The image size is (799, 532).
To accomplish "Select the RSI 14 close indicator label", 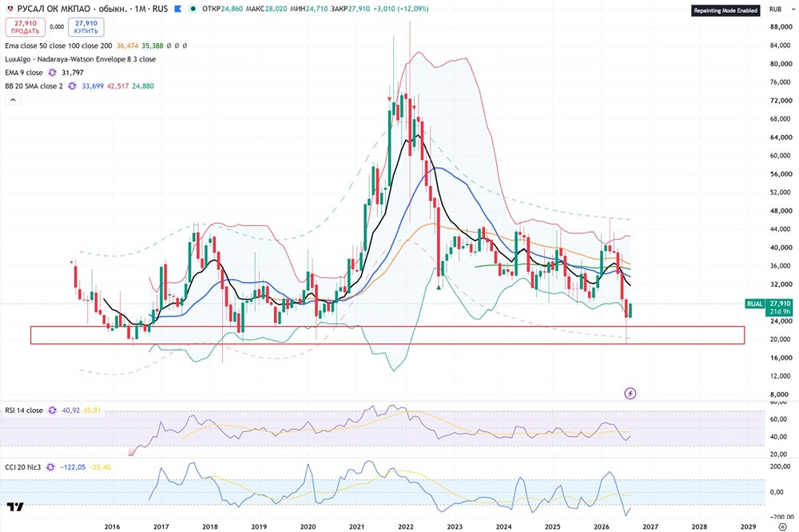I will [x=24, y=411].
